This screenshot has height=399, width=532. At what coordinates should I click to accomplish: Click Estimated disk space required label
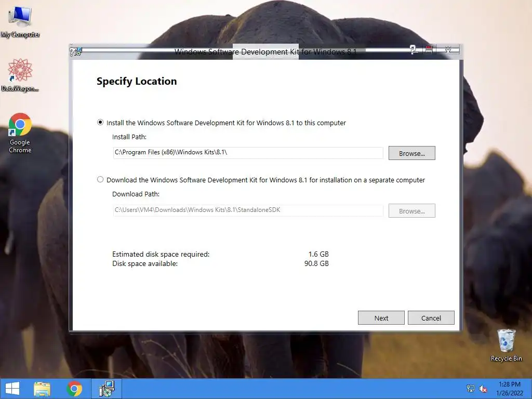[161, 255]
